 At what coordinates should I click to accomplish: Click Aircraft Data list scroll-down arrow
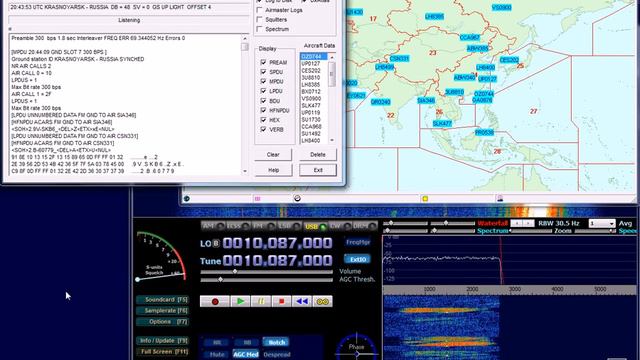click(x=332, y=140)
